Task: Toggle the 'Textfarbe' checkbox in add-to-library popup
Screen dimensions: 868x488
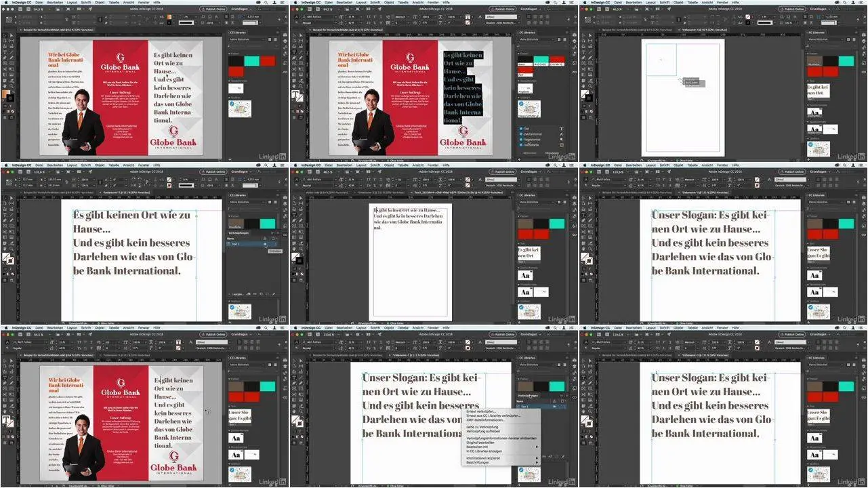Action: (x=520, y=145)
